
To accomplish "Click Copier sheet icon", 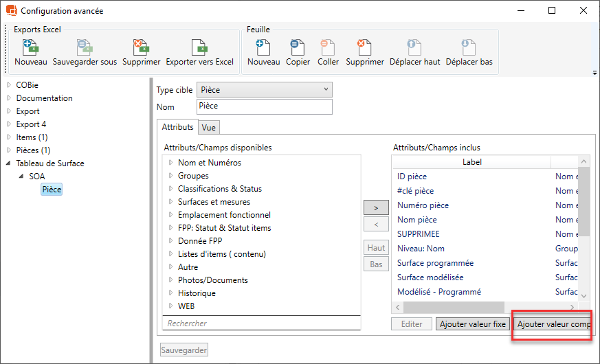I will (298, 47).
